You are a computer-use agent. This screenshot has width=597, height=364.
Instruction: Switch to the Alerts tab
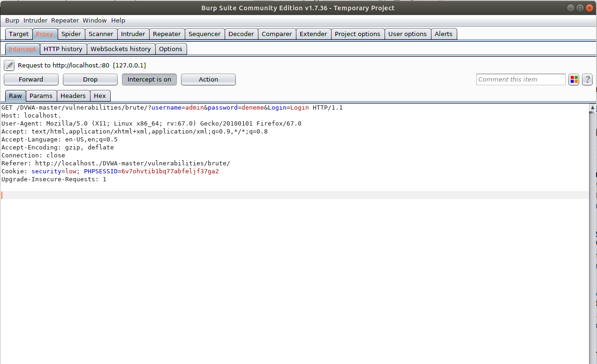444,34
